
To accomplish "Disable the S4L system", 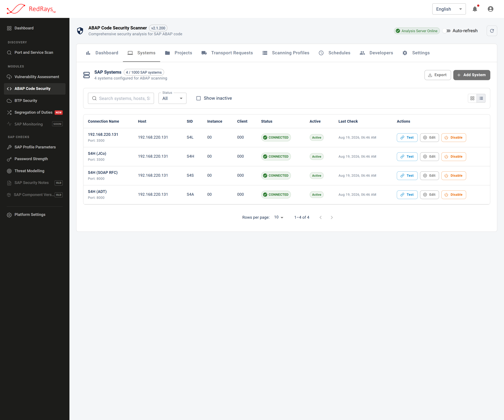I will (454, 137).
